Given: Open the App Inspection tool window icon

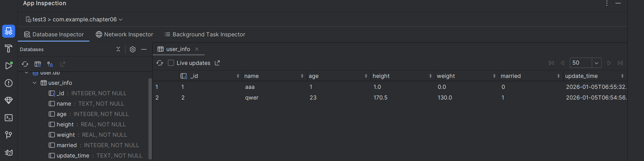Looking at the screenshot, I should [9, 31].
